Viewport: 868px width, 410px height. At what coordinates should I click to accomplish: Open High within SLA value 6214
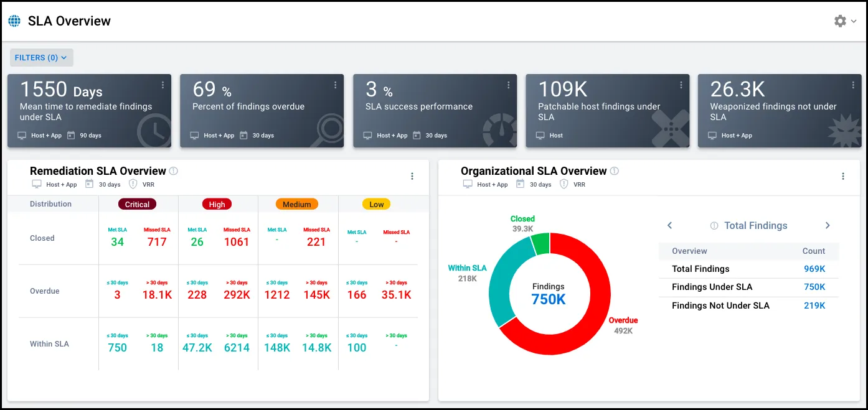coord(237,348)
